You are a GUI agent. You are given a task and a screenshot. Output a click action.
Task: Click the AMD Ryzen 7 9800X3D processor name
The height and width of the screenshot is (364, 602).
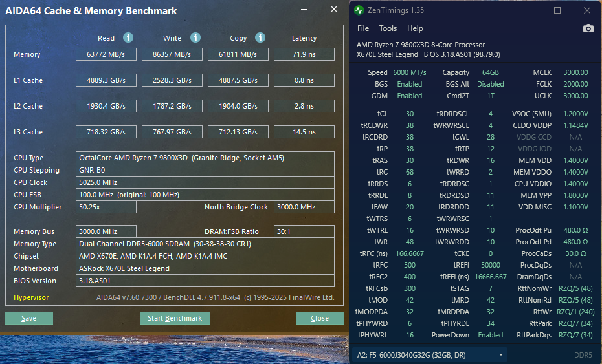421,45
